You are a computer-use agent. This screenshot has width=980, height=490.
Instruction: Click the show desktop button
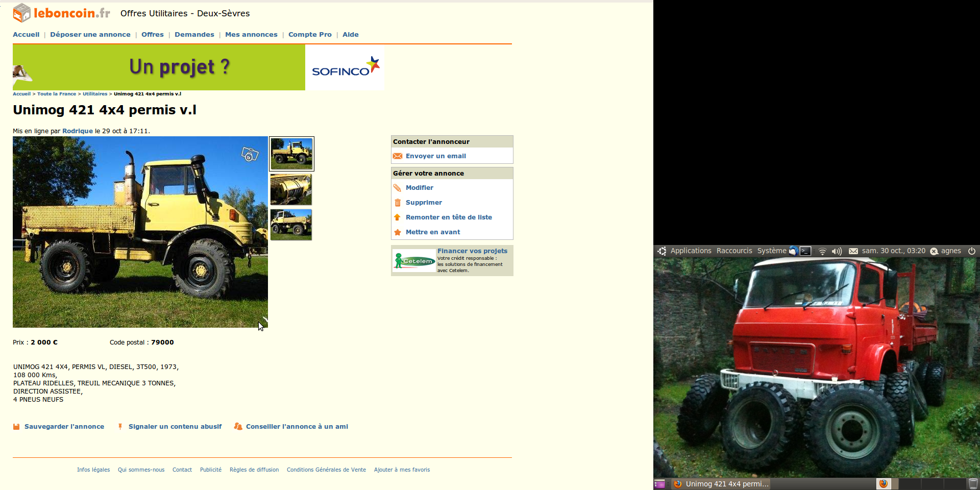659,484
